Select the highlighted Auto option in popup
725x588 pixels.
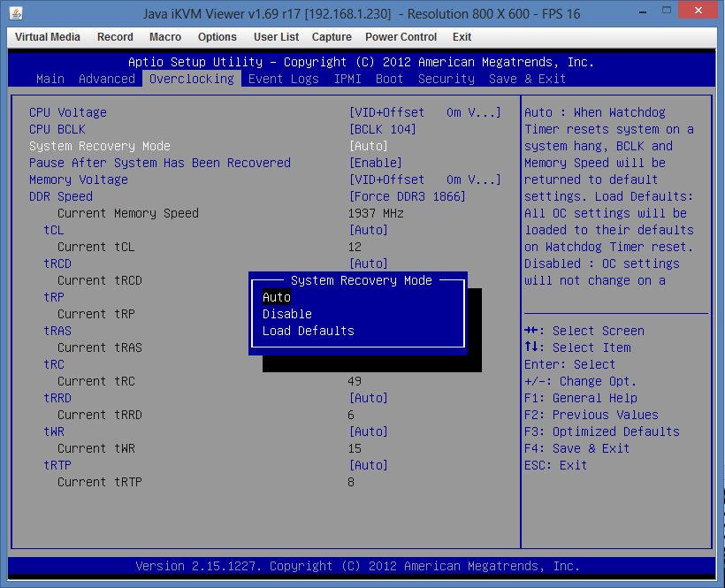pos(277,297)
